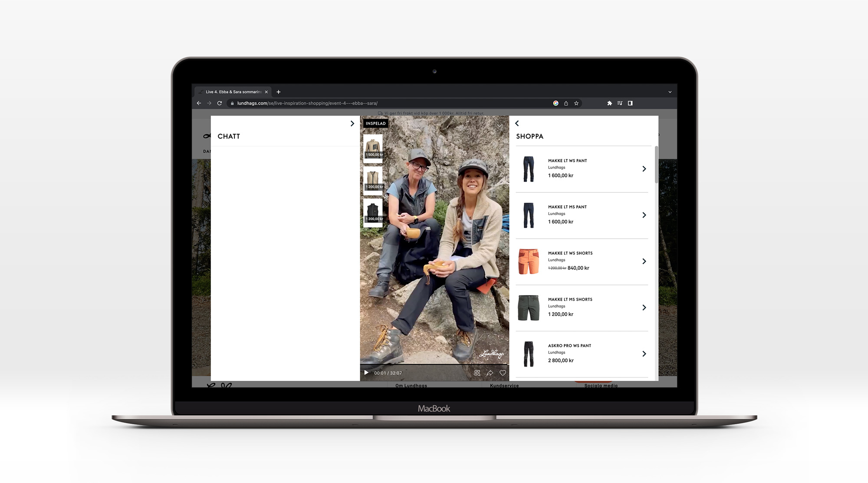Open Askro Pro Ws Pant details chevron

[x=644, y=354]
